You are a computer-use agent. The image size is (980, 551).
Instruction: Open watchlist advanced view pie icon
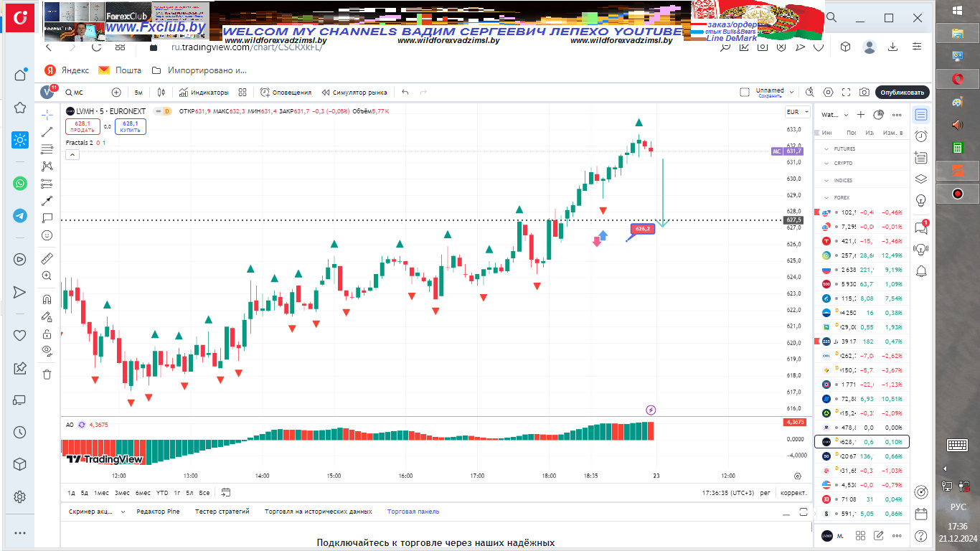(x=878, y=115)
